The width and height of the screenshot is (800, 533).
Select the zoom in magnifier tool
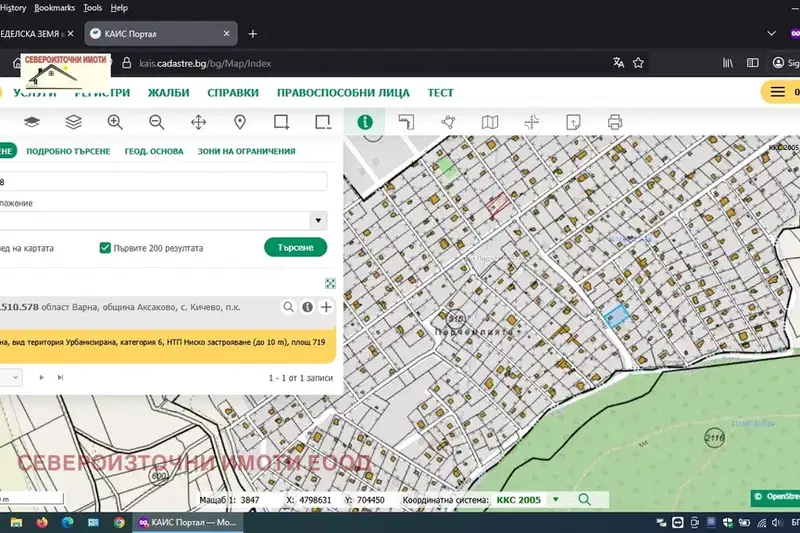115,122
